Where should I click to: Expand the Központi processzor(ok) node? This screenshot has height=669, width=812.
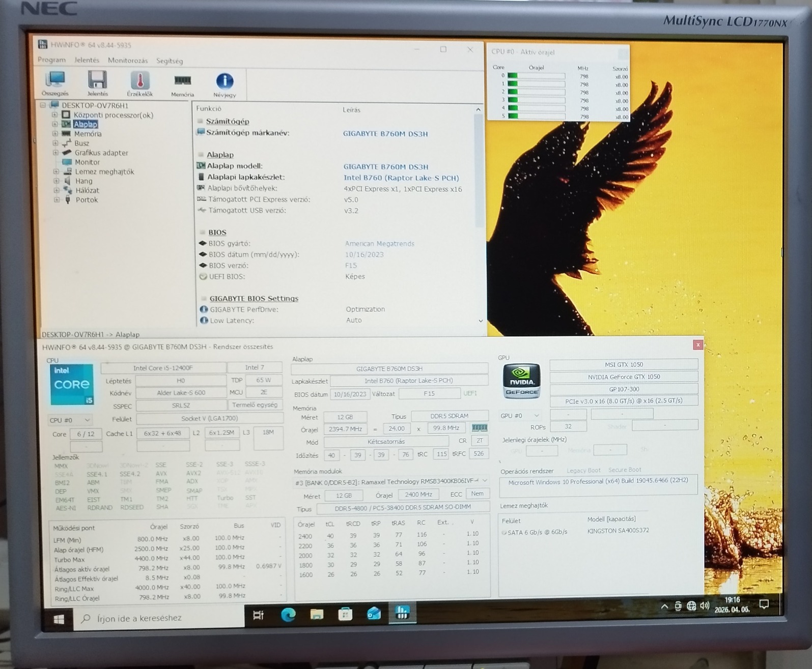(x=55, y=115)
